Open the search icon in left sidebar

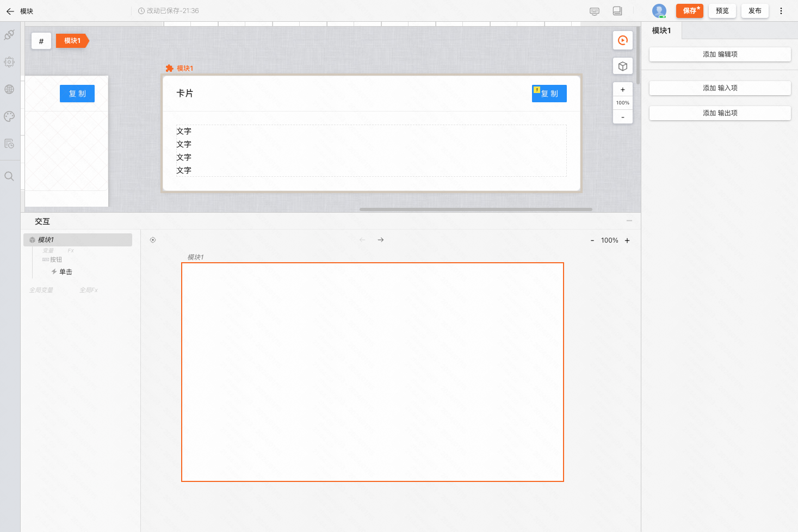pos(9,176)
